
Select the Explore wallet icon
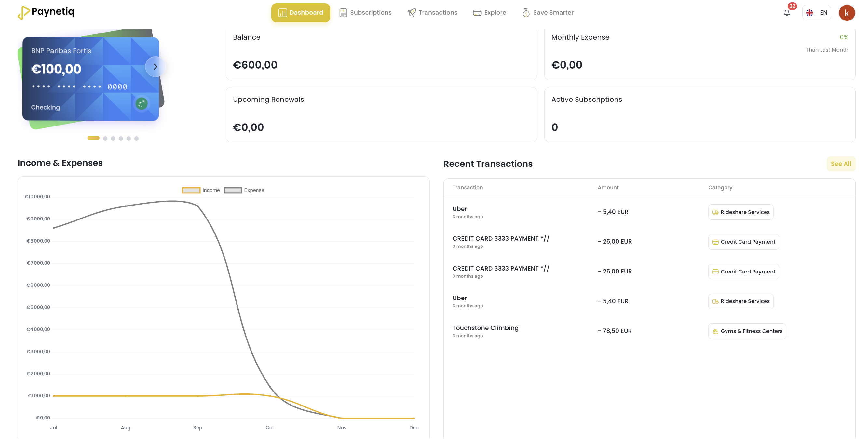click(x=477, y=12)
